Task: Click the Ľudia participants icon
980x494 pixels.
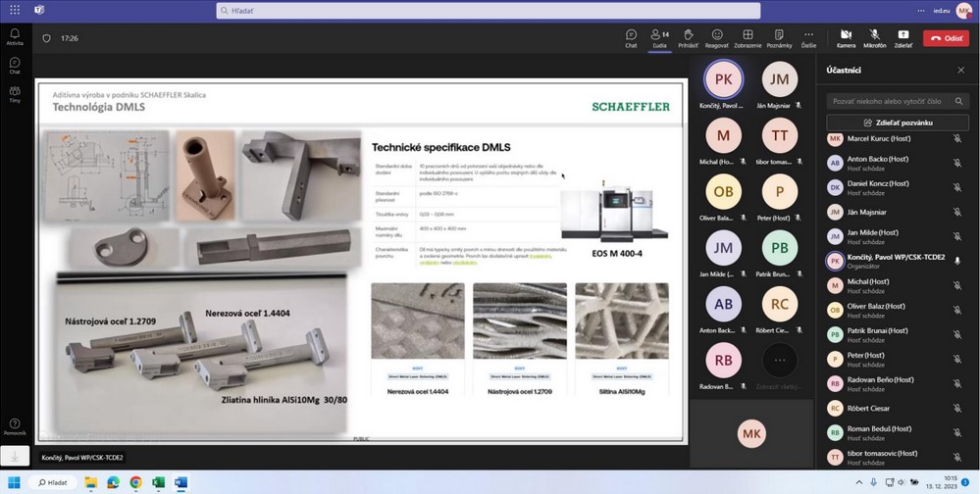Action: click(x=659, y=37)
